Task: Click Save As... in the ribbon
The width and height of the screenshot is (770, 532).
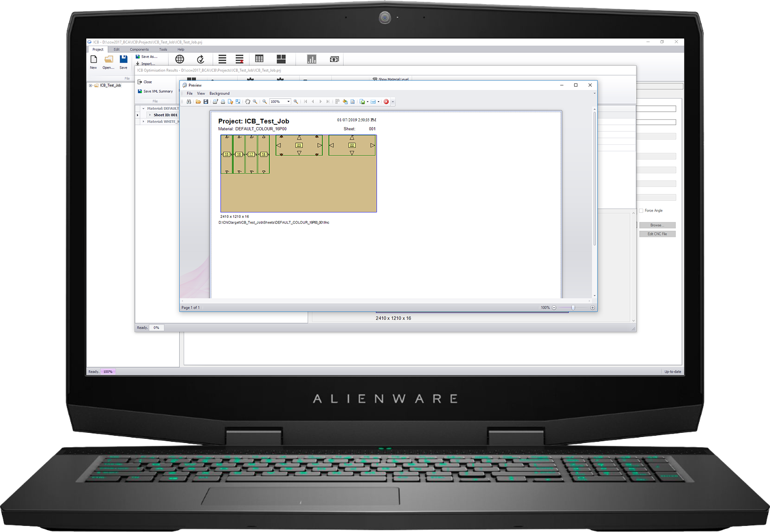Action: (147, 57)
